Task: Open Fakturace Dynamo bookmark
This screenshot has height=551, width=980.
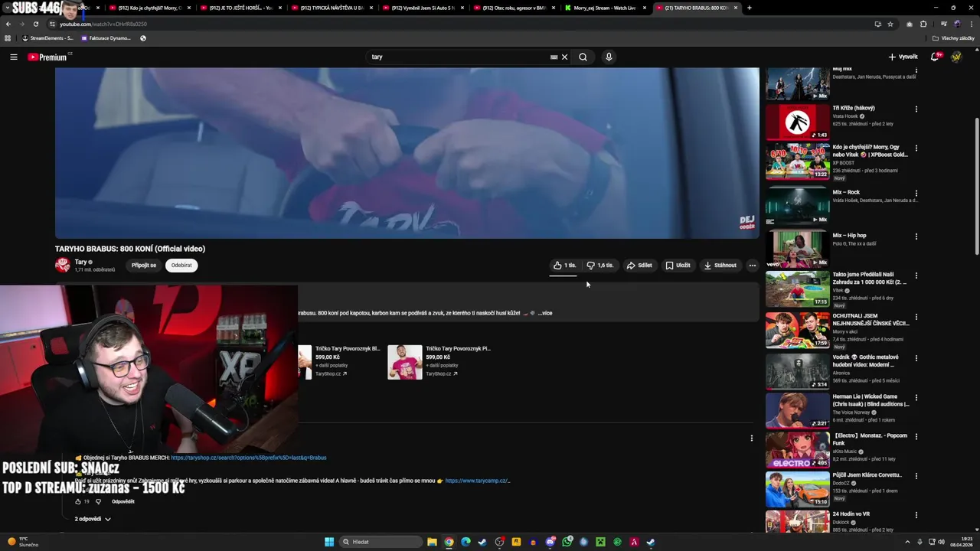Action: 105,38
